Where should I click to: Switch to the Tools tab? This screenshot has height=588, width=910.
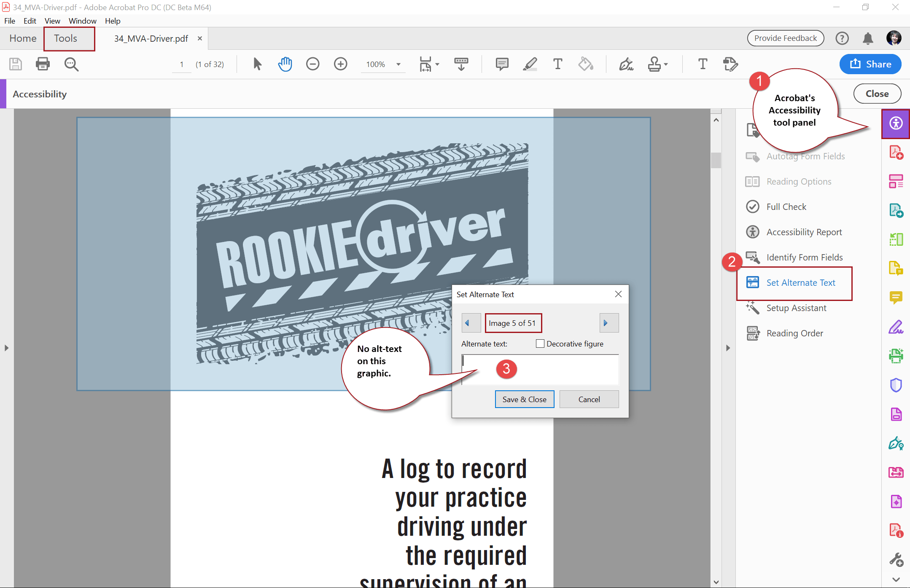click(65, 38)
